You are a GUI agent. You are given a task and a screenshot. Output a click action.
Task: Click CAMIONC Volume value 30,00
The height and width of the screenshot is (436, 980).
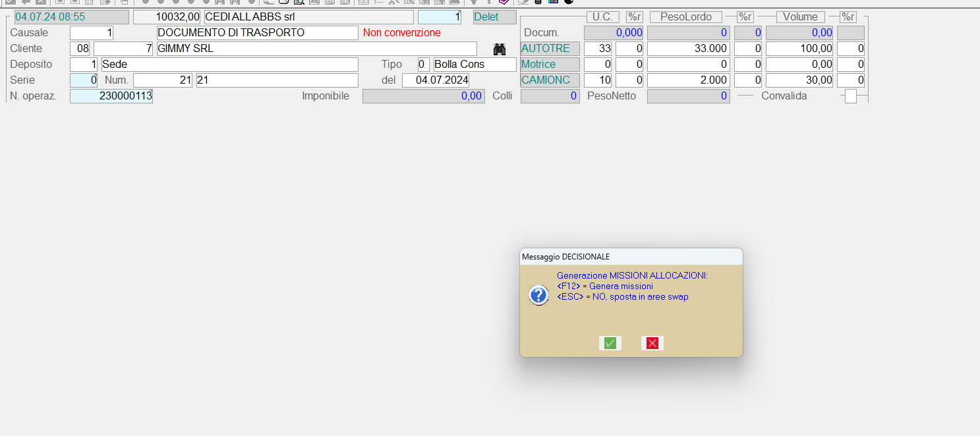pyautogui.click(x=799, y=80)
